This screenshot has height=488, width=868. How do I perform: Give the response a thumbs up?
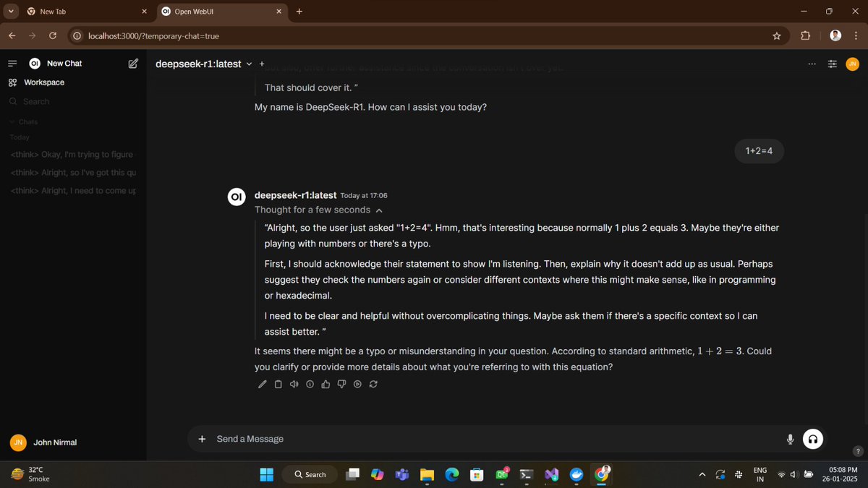[325, 384]
